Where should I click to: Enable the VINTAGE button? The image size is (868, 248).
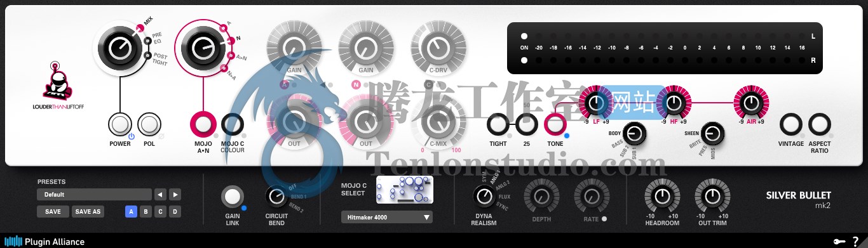[x=791, y=124]
